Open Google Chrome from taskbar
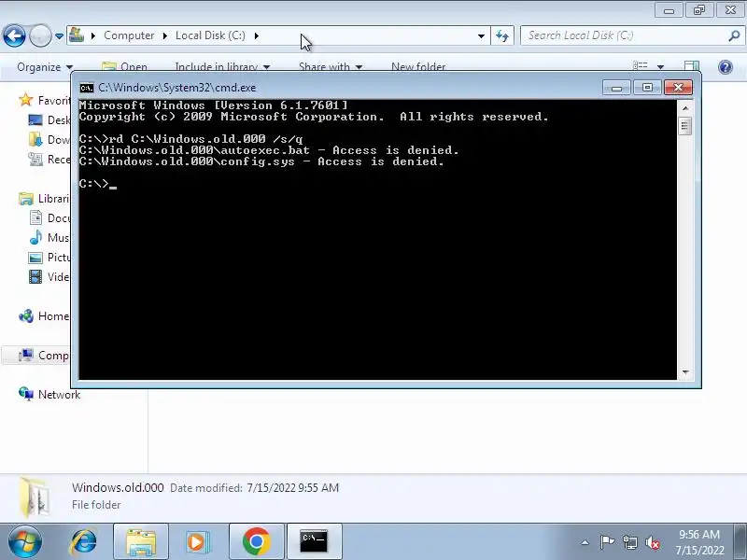Image resolution: width=747 pixels, height=560 pixels. click(x=256, y=542)
